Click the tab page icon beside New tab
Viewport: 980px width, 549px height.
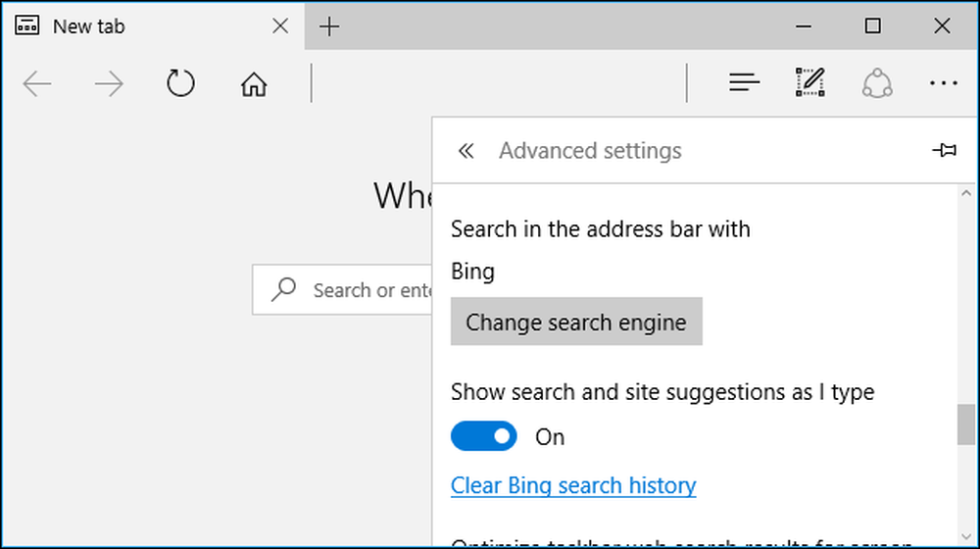pyautogui.click(x=26, y=25)
